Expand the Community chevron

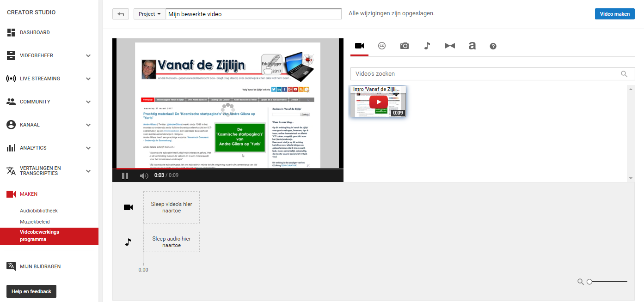tap(88, 102)
